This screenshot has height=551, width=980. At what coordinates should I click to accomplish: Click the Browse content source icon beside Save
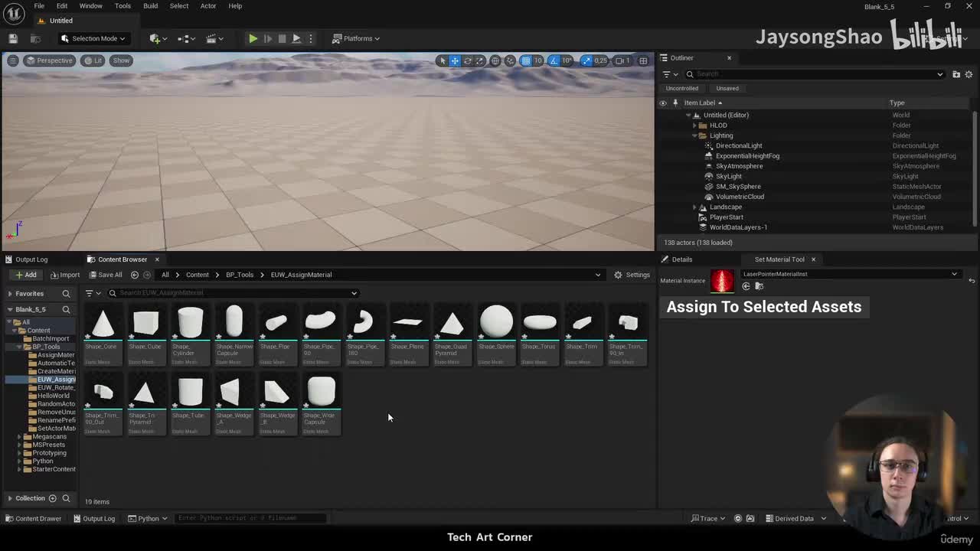coord(36,38)
